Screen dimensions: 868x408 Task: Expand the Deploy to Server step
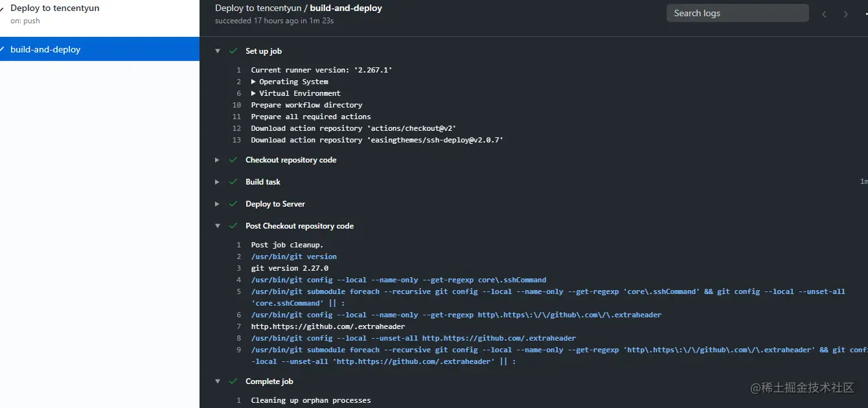pyautogui.click(x=218, y=204)
